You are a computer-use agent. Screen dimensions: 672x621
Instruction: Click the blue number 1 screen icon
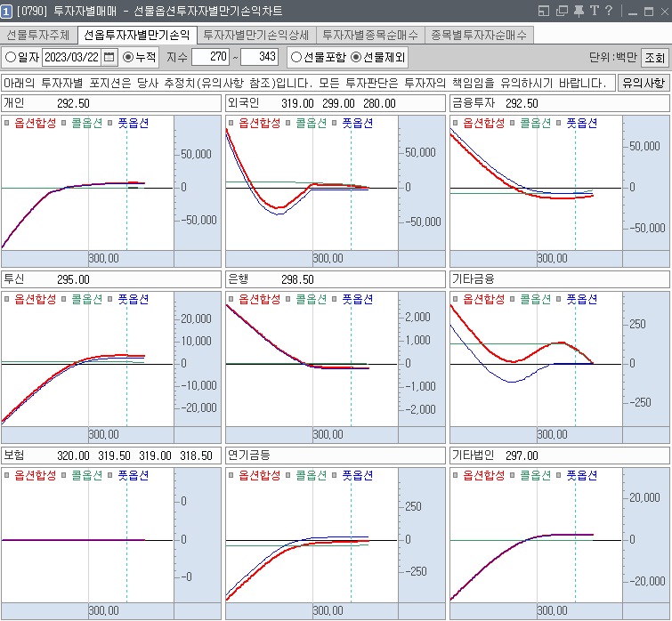click(7, 11)
